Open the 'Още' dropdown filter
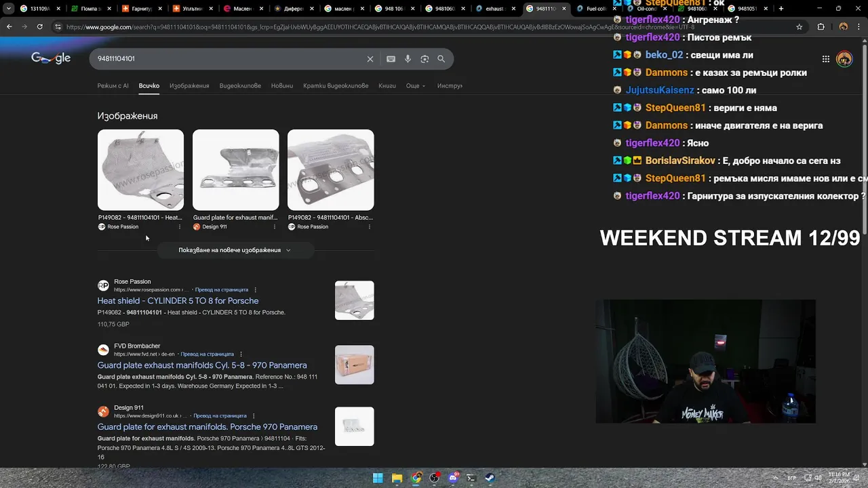The image size is (868, 488). point(416,86)
